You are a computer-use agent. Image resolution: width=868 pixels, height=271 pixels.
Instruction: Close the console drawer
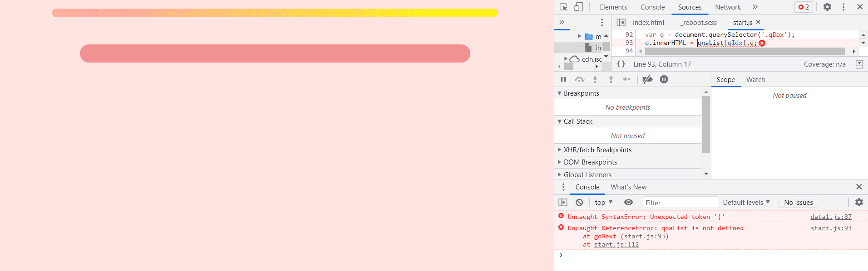point(859,187)
